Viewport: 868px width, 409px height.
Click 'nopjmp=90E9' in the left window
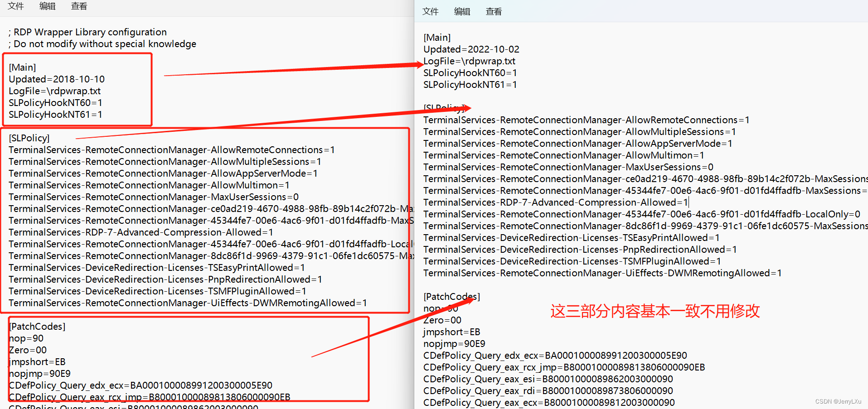point(40,374)
